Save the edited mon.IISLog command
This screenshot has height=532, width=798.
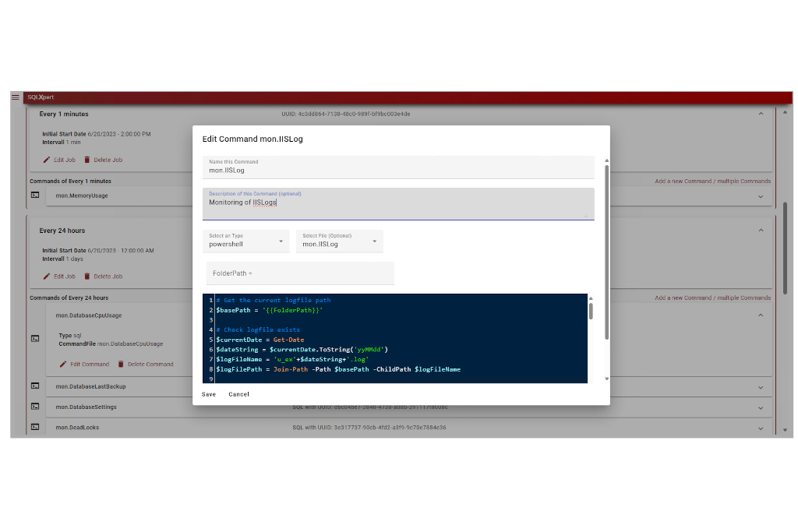[x=209, y=394]
